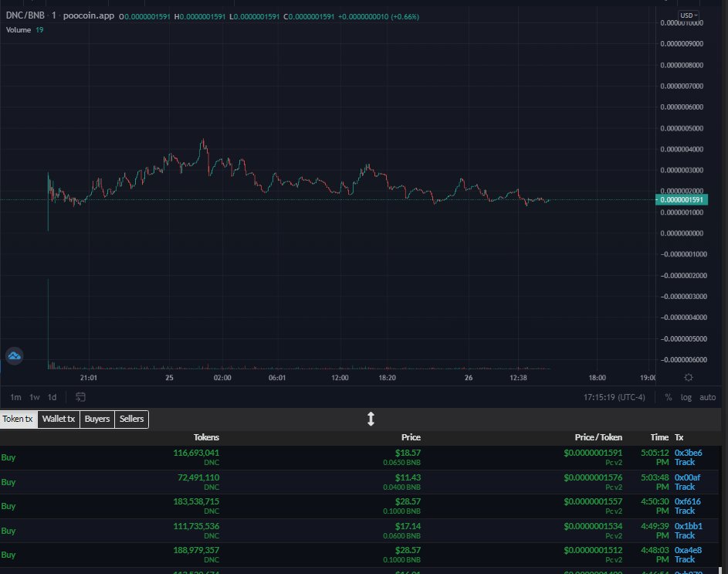
Task: Click the 5:05:12 PM time cell
Action: (655, 457)
